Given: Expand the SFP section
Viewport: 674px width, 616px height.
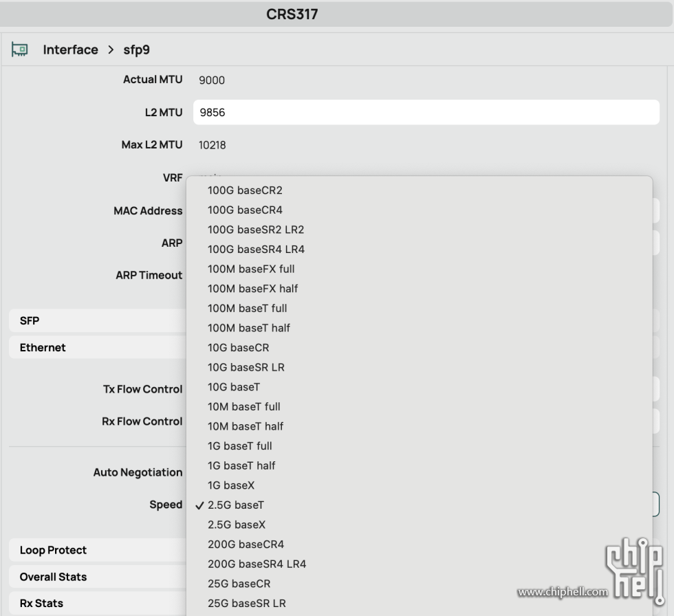Looking at the screenshot, I should (98, 321).
